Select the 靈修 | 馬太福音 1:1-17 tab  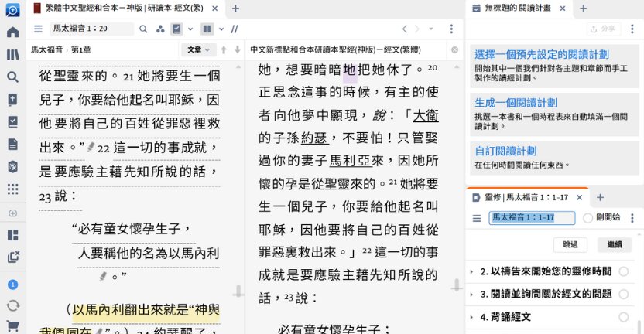pyautogui.click(x=526, y=197)
